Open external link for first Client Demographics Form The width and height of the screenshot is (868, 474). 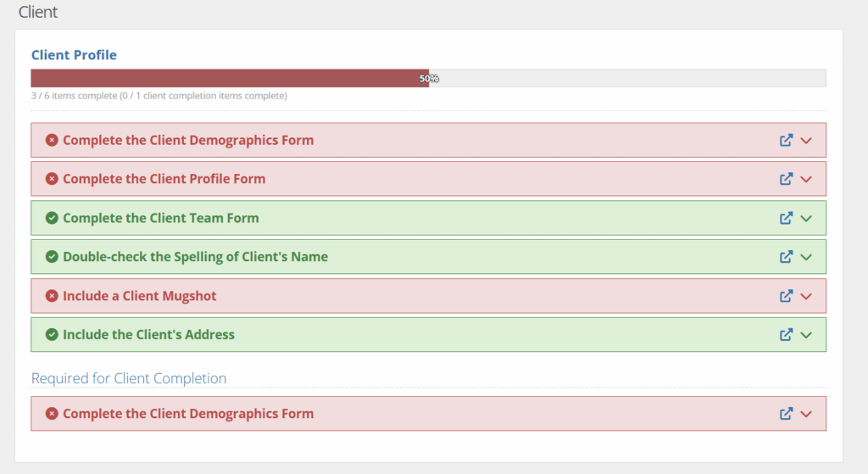pyautogui.click(x=786, y=140)
